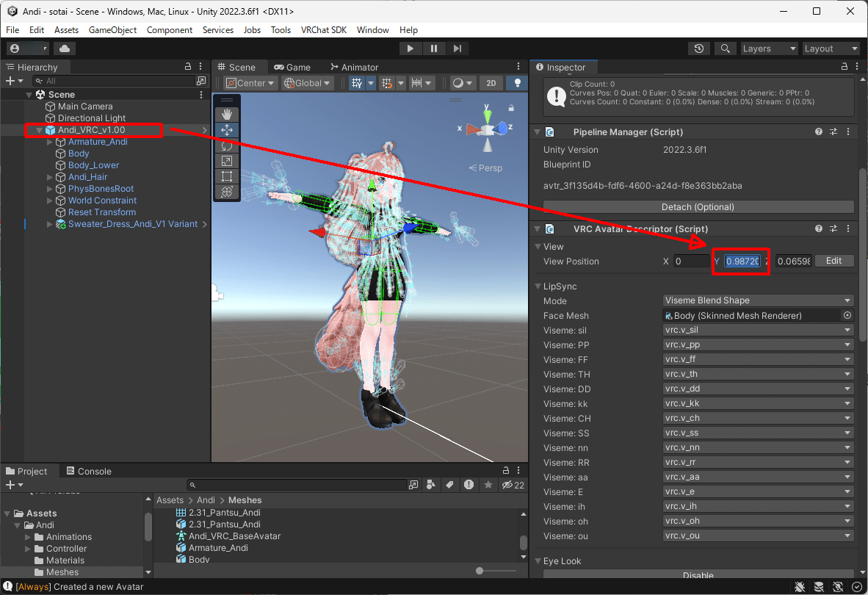Open Viseme: sil dropdown

[x=758, y=330]
